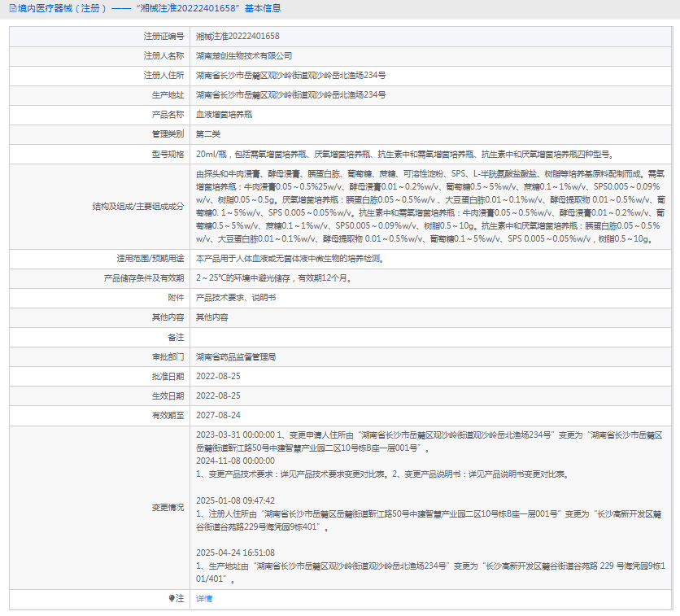Viewport: 680px width, 616px height.
Task: Select change timestamp 2025-01-08 09:47:42
Action: tap(235, 501)
